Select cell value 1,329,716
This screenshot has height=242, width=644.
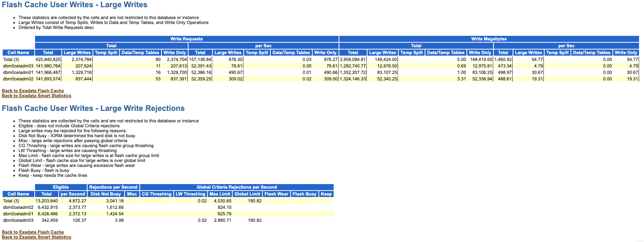(81, 72)
